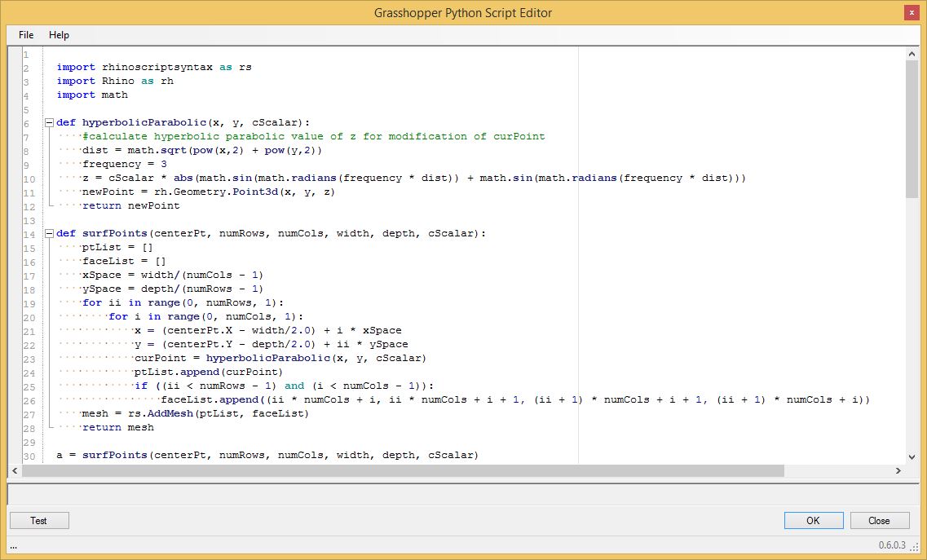Click the Close button beside OK
The image size is (927, 560).
[879, 520]
